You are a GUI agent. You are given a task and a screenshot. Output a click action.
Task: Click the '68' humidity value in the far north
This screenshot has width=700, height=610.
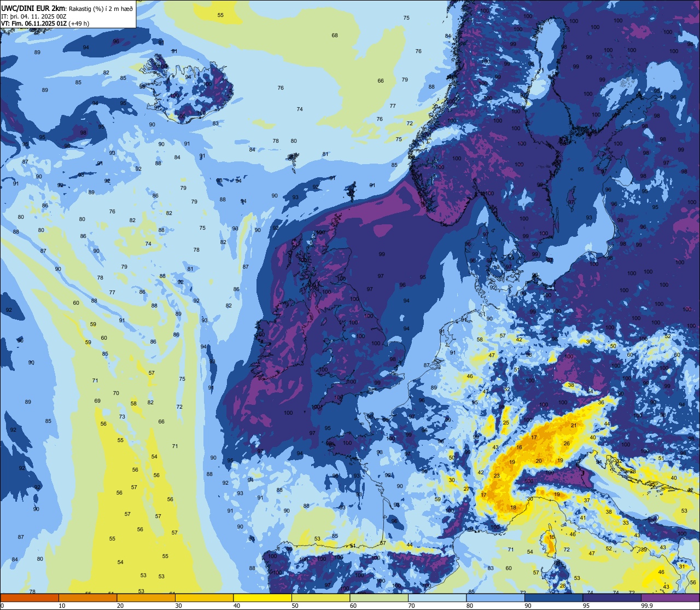(x=335, y=36)
